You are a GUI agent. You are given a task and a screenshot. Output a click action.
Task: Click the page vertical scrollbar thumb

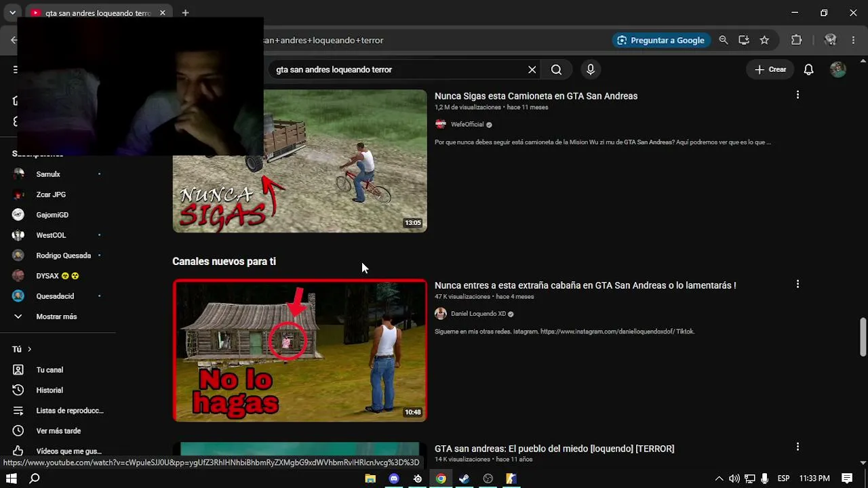click(863, 337)
